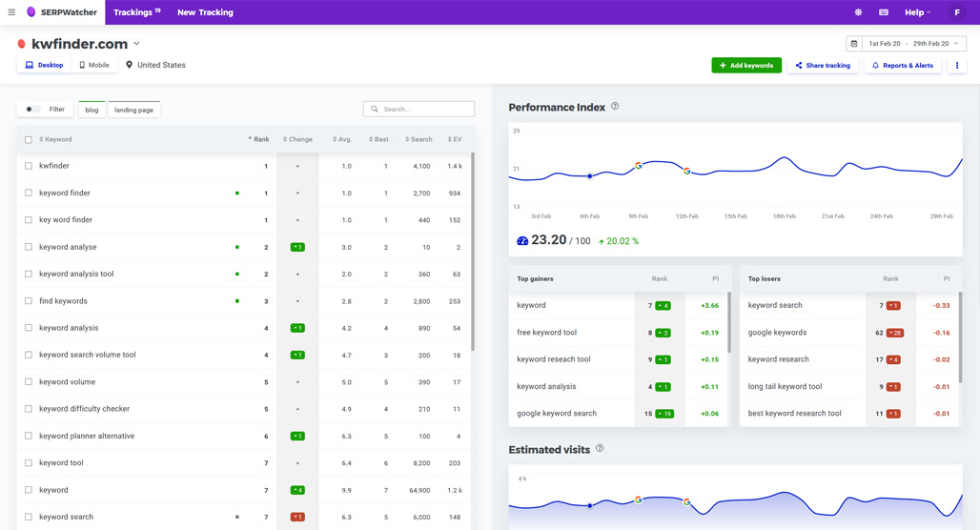Check the select-all keywords checkbox
980x530 pixels.
[29, 139]
